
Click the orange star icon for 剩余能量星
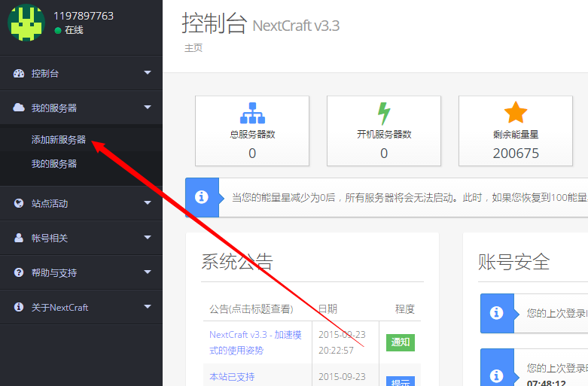(x=516, y=112)
